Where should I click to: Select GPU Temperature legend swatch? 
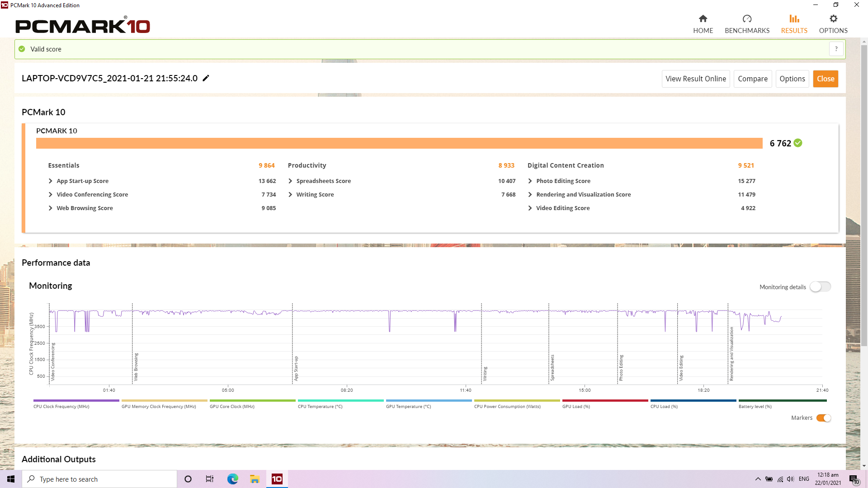point(429,400)
